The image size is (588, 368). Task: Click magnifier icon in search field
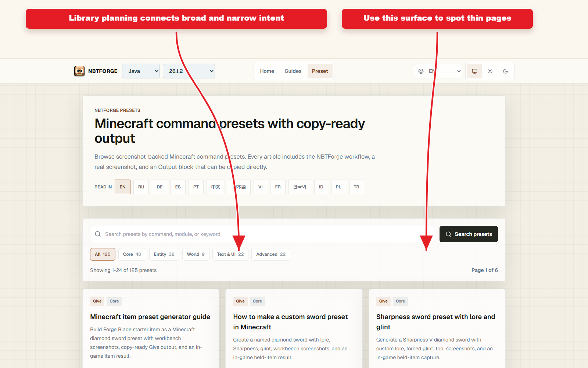[x=98, y=234]
